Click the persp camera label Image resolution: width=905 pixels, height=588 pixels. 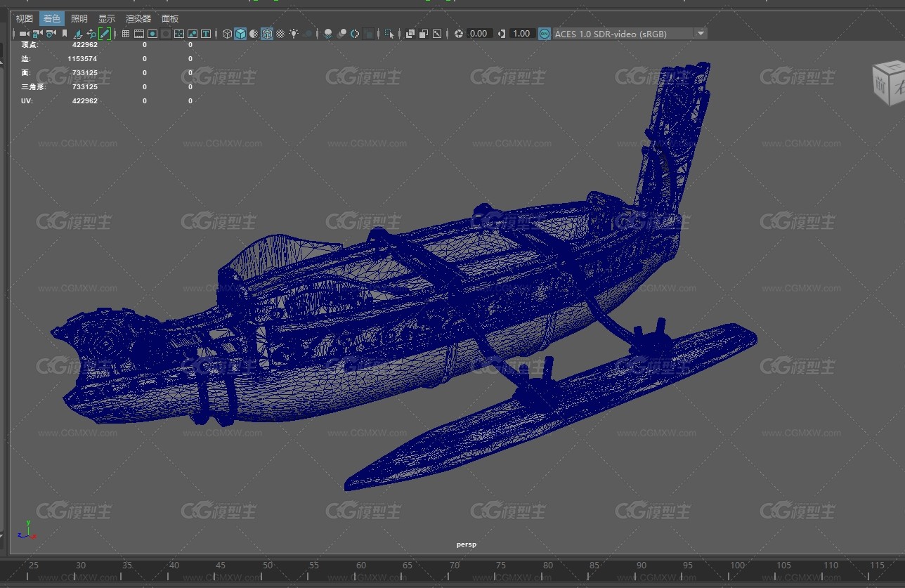[467, 544]
